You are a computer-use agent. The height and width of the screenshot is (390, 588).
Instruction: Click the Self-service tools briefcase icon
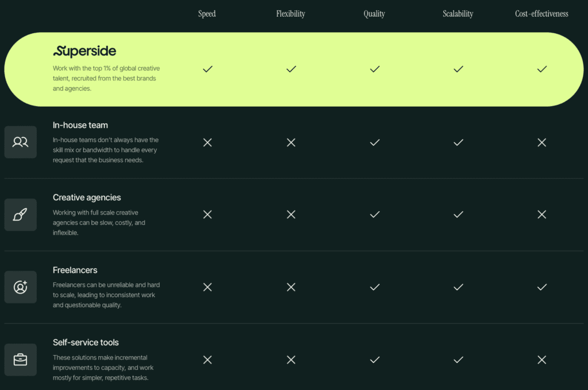point(21,360)
